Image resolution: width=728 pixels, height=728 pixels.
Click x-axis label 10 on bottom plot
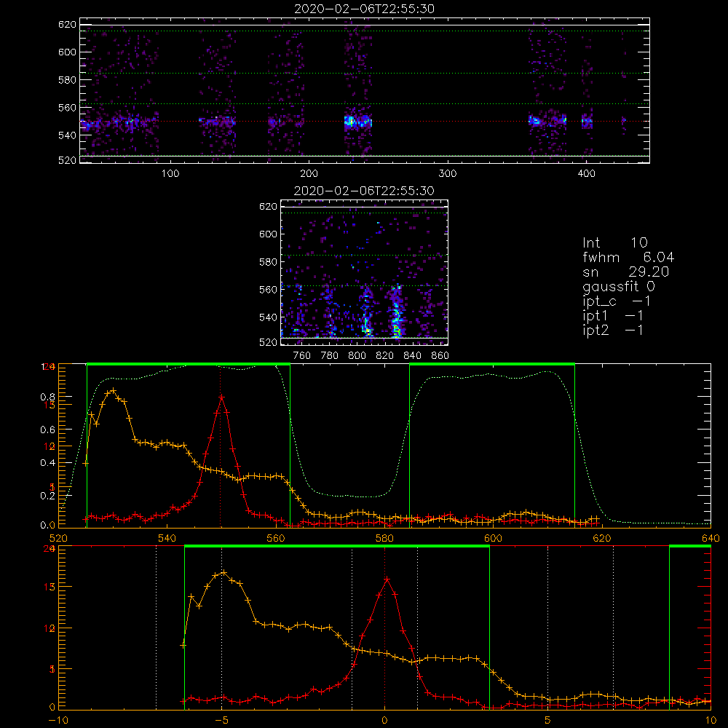click(x=711, y=720)
